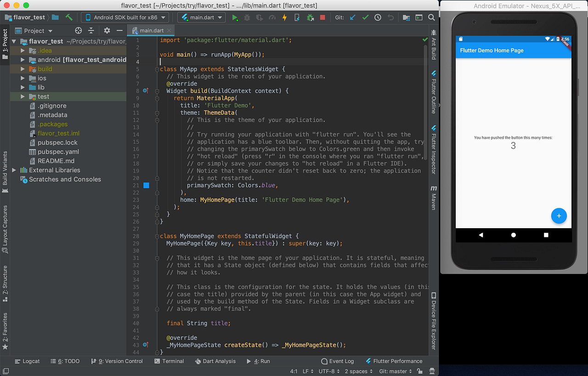Collapse the MyApp class with its gutter arrow

157,69
